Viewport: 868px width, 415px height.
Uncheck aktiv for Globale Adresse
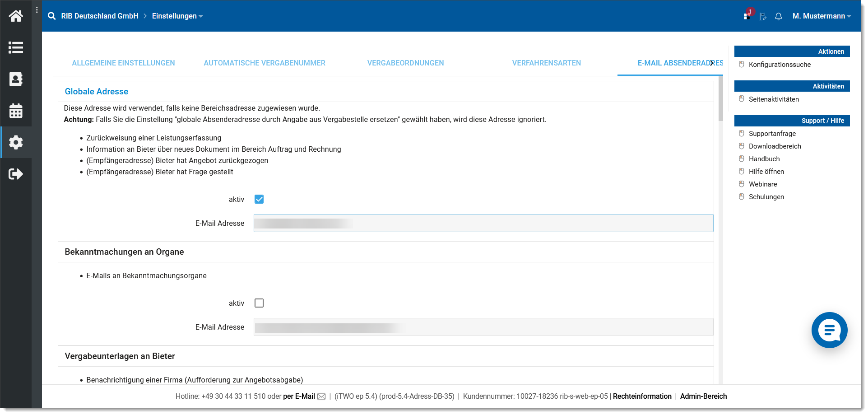click(259, 199)
